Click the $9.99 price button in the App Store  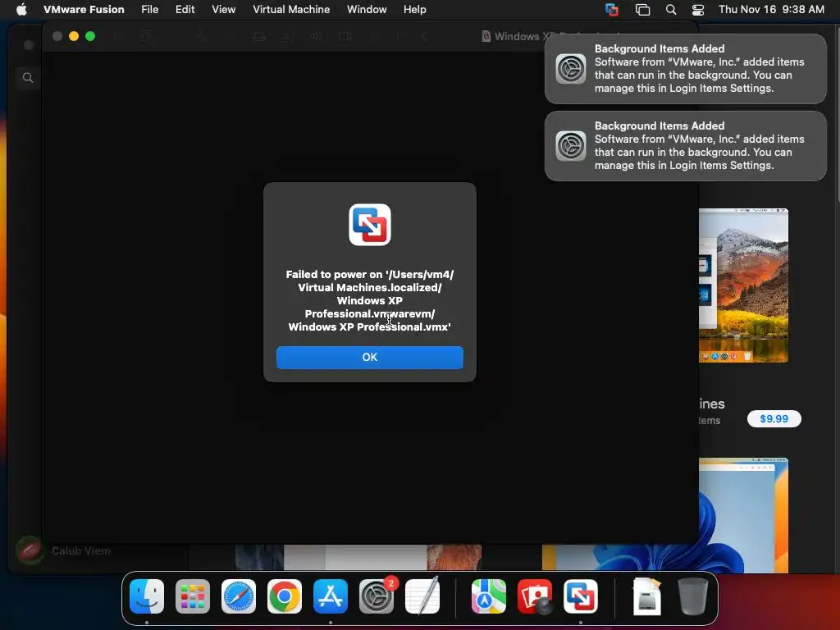pos(774,418)
